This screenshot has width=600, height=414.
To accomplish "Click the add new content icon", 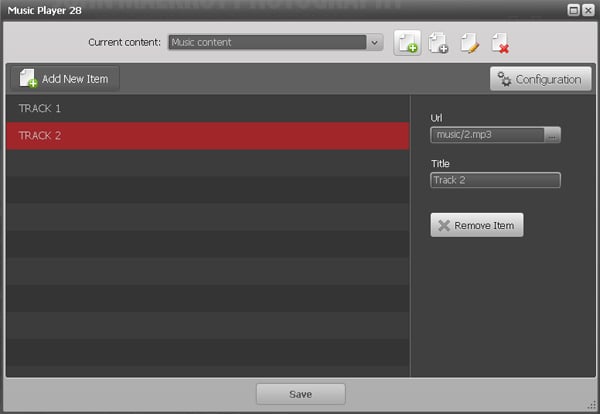I will tap(407, 43).
